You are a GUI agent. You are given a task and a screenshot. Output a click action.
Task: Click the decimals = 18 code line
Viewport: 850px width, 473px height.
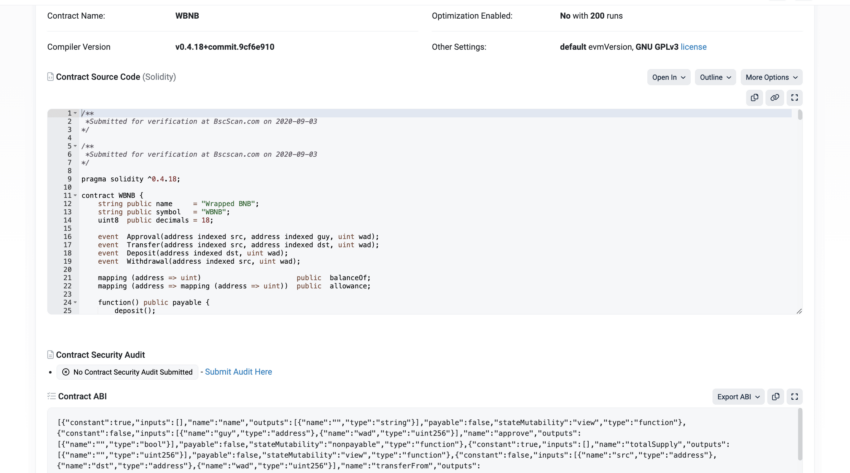pyautogui.click(x=156, y=221)
